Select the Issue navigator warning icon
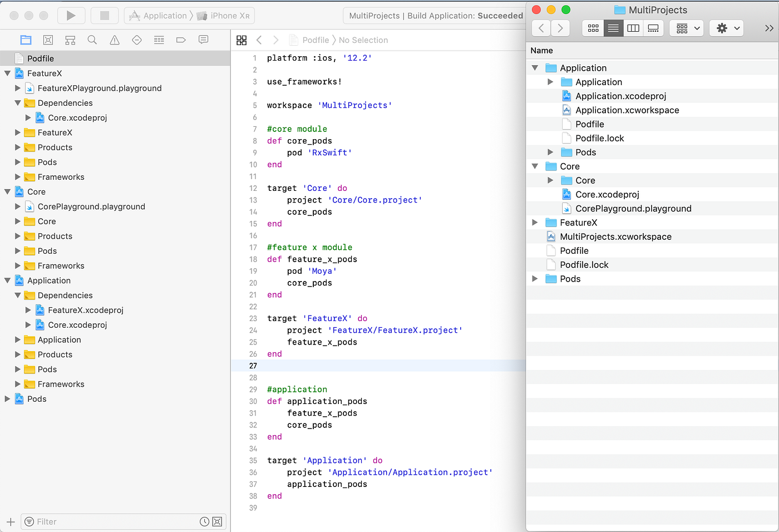This screenshot has width=779, height=532. [115, 40]
